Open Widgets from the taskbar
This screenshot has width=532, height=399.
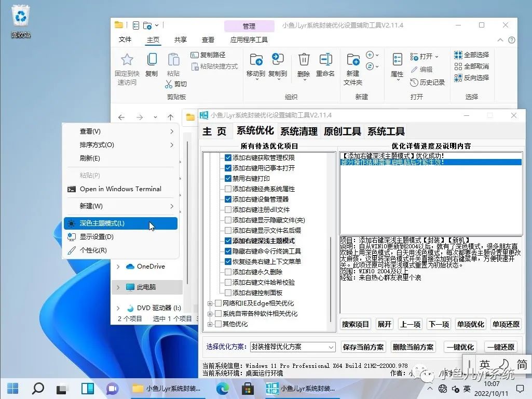pyautogui.click(x=87, y=389)
